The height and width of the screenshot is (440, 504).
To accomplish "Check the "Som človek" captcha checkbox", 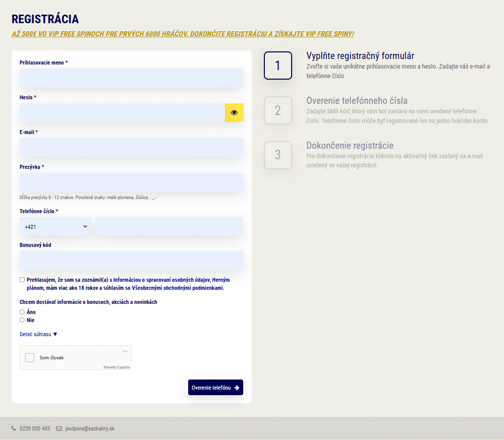I will (x=29, y=357).
